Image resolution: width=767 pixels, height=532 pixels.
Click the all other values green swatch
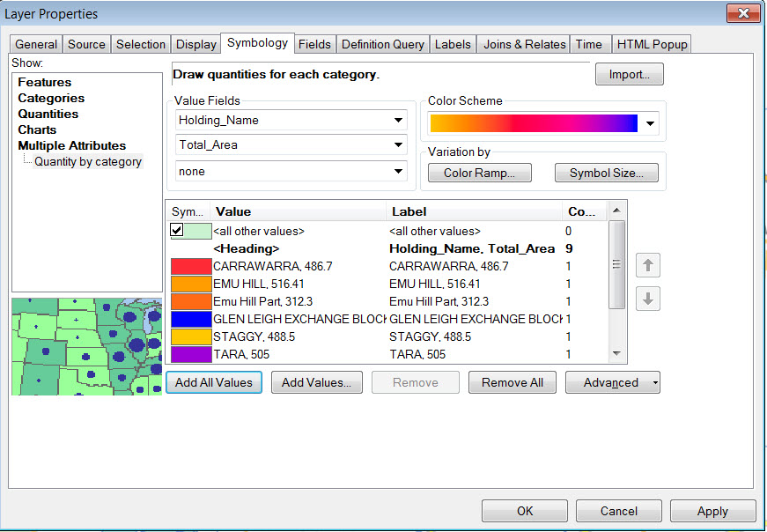pos(197,231)
